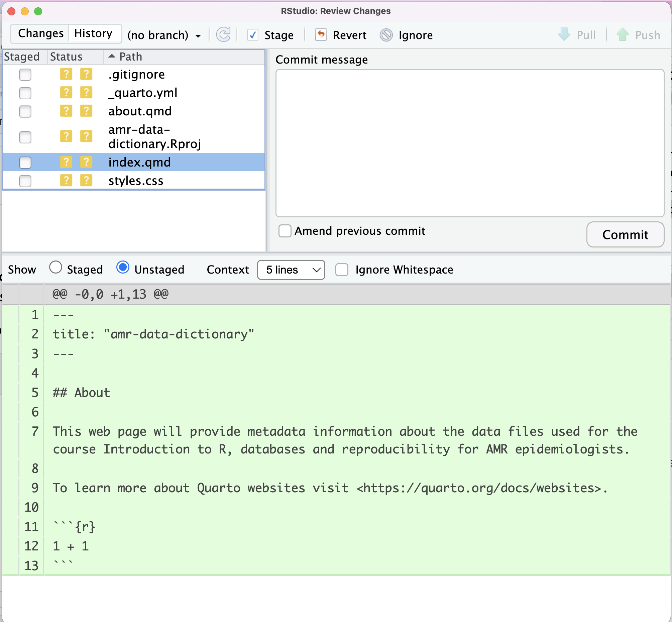Click second status icon for amr-data-dictionary.Rproj
Screen dimensions: 672x622
[x=86, y=136]
